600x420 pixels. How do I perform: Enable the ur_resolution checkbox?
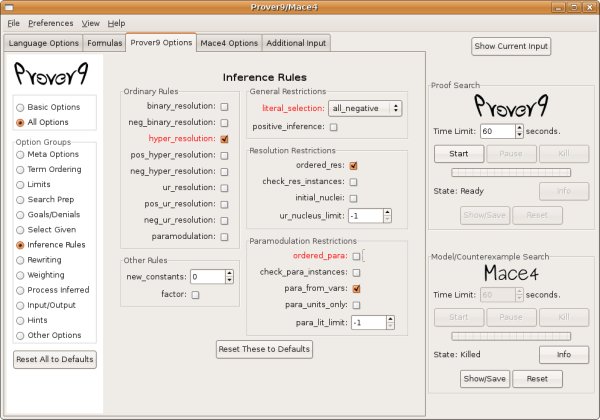click(224, 188)
